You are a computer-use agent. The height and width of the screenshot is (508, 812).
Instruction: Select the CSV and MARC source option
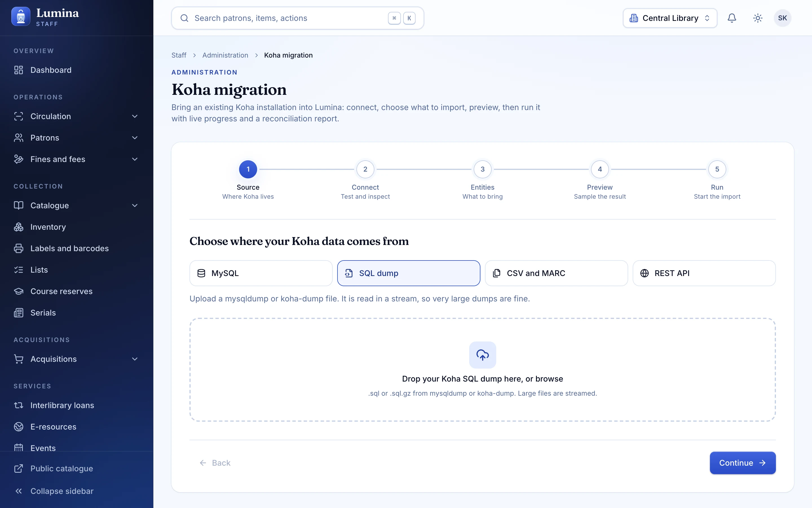pyautogui.click(x=556, y=273)
